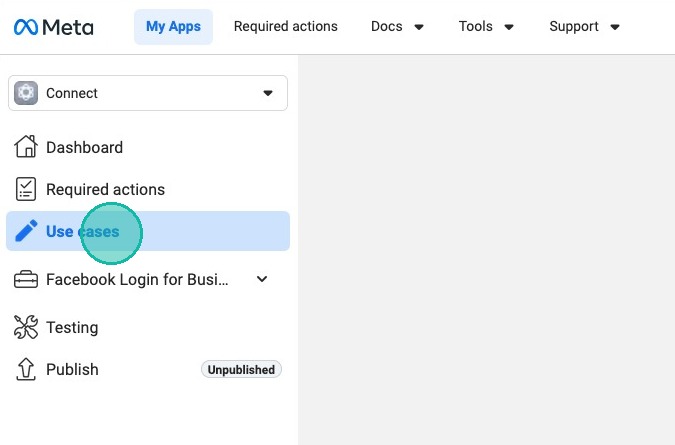The image size is (675, 445).
Task: Expand the Docs dropdown menu
Action: pos(397,27)
